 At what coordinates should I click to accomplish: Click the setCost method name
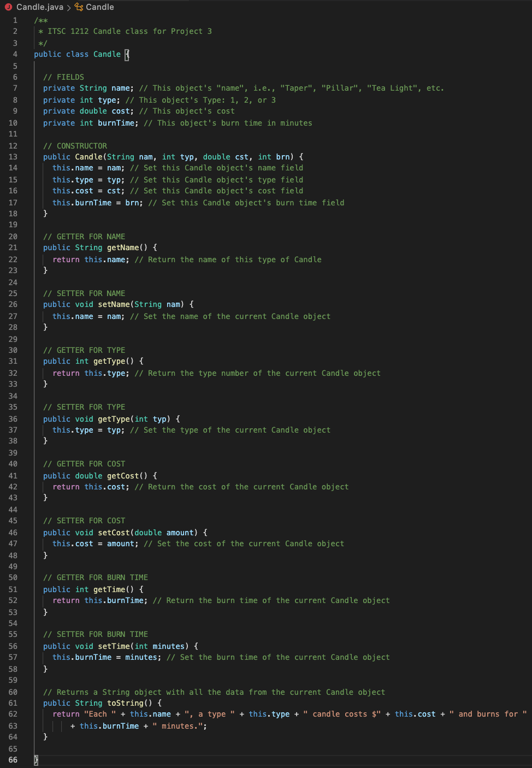tap(114, 533)
